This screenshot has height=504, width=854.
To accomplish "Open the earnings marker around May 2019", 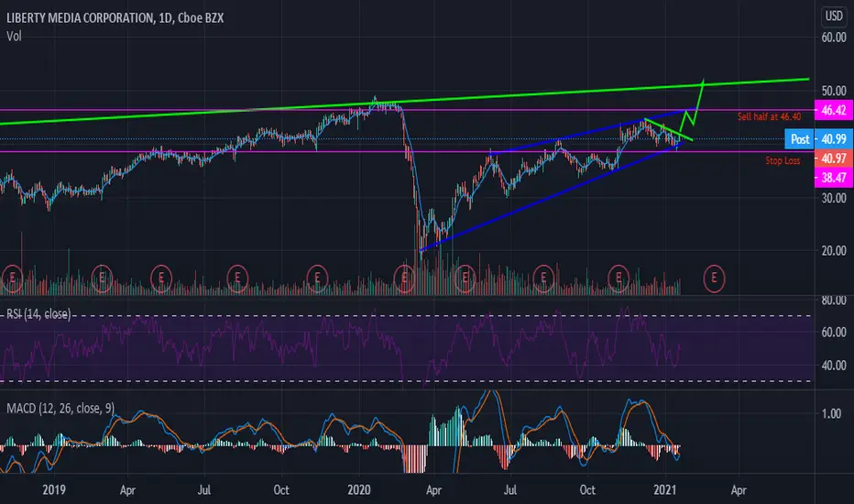I will tap(160, 279).
